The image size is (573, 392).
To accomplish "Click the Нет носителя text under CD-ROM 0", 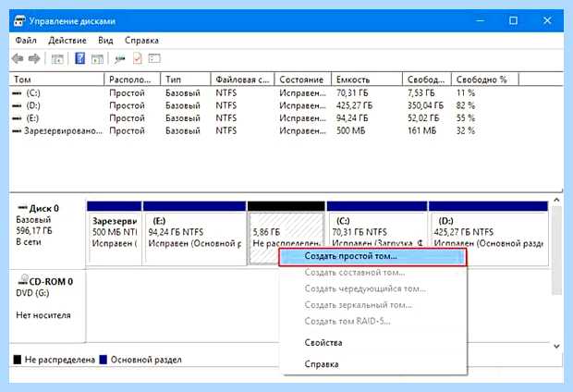I will point(43,315).
